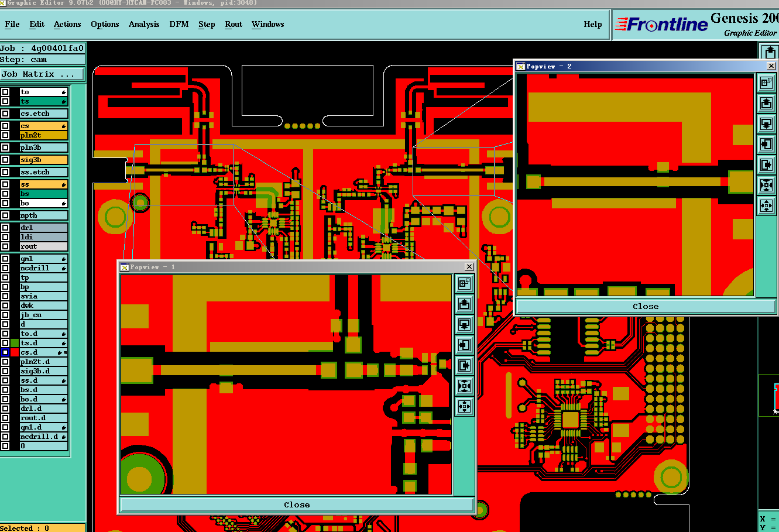Open the Help menu
This screenshot has width=779, height=532.
[593, 24]
